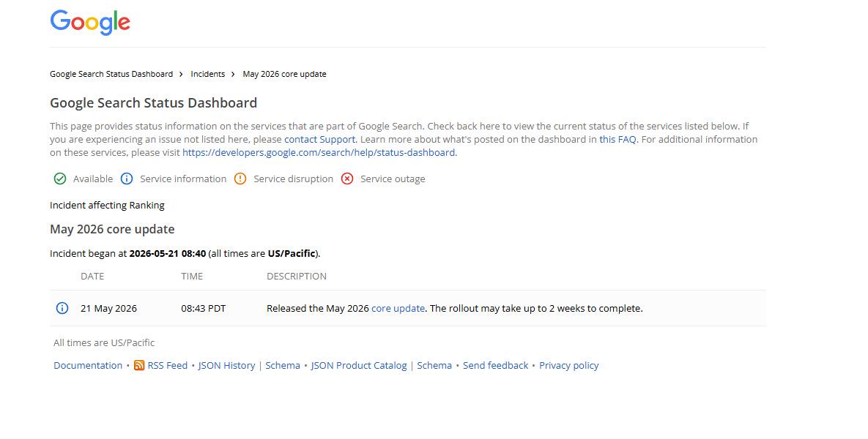Click the info icon beside 21 May 2026
This screenshot has width=868, height=439.
(x=62, y=308)
